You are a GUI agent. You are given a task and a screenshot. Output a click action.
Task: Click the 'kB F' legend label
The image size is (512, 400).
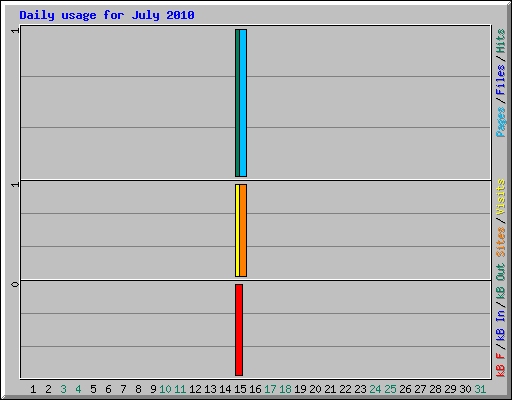500,365
